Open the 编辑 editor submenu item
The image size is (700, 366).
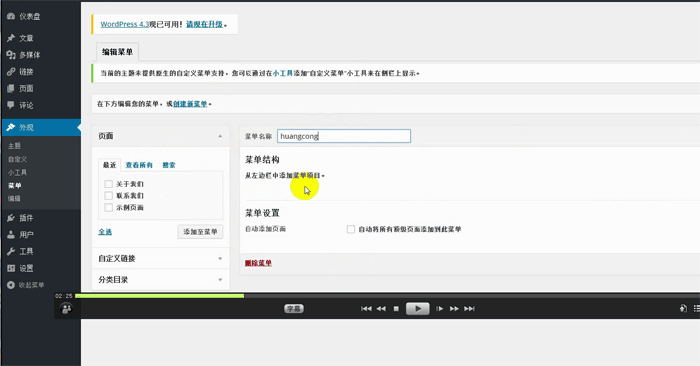click(x=14, y=199)
